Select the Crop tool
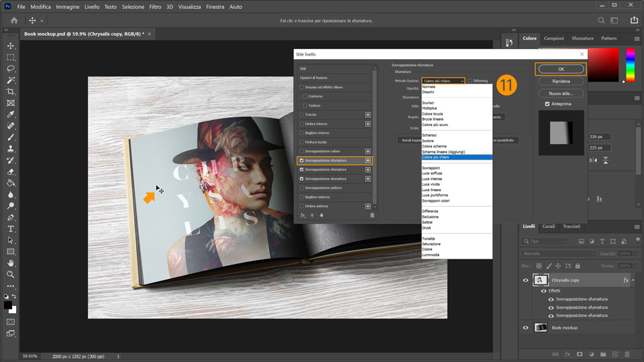The height and width of the screenshot is (362, 644). [x=11, y=92]
